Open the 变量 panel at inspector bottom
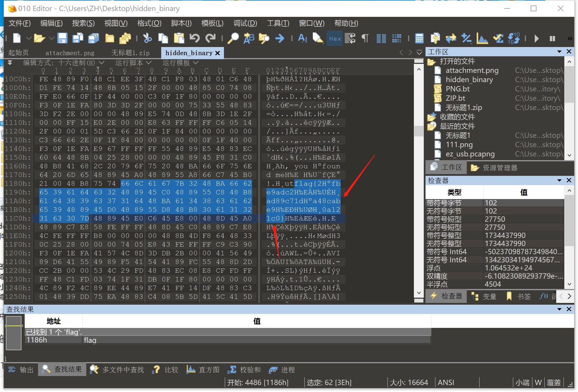 click(x=489, y=296)
